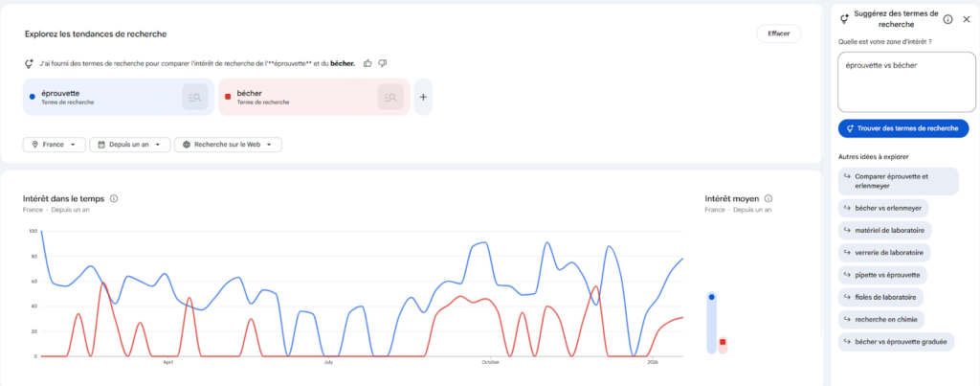Screen dimensions: 980x386
Task: Choose fioles de laboratoire suggestion
Action: 880,297
